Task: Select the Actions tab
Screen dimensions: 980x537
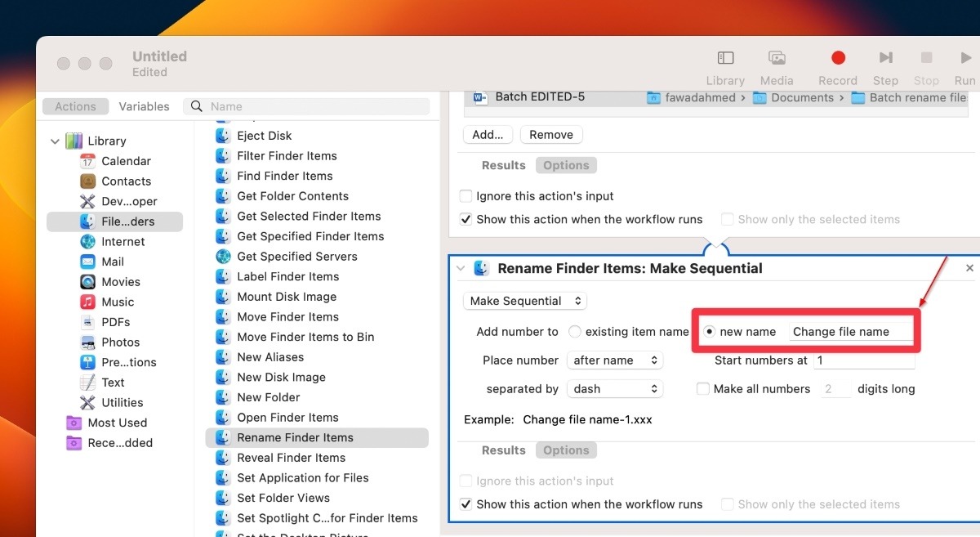Action: click(x=75, y=105)
